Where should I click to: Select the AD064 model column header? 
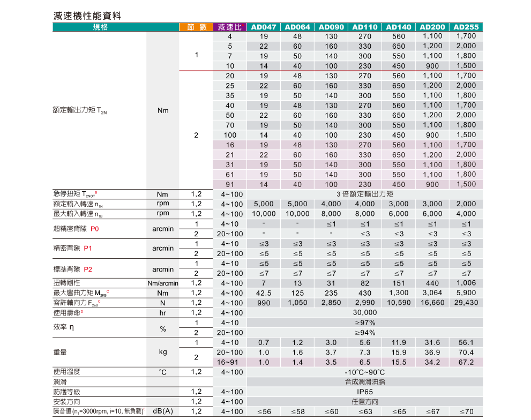pyautogui.click(x=297, y=27)
